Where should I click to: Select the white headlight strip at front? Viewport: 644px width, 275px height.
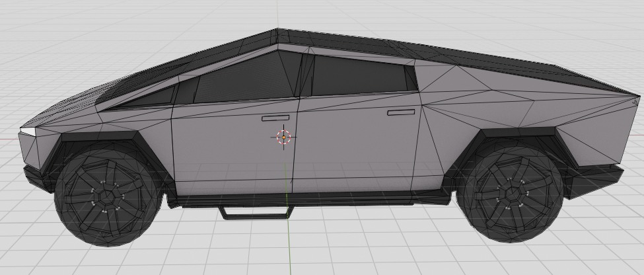(28, 132)
